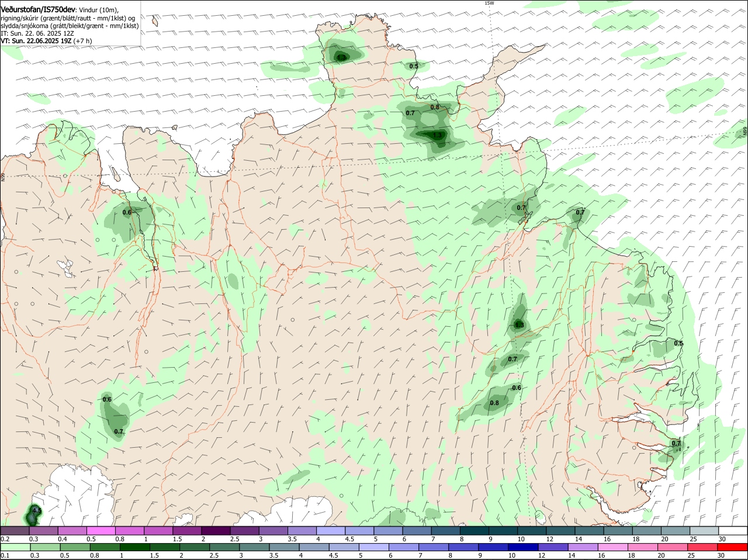Pick the snow legend swatch between 12 and 14
The height and width of the screenshot is (560, 748).
561,530
